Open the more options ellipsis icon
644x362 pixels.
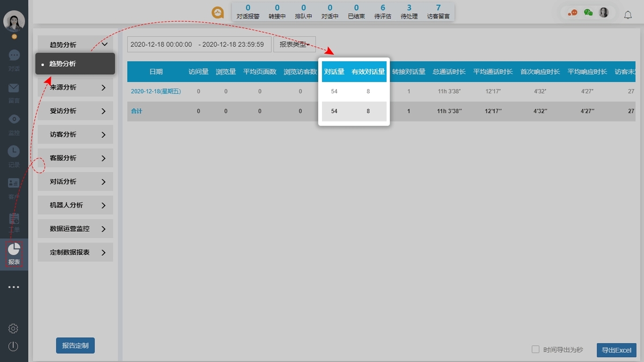[x=14, y=287]
